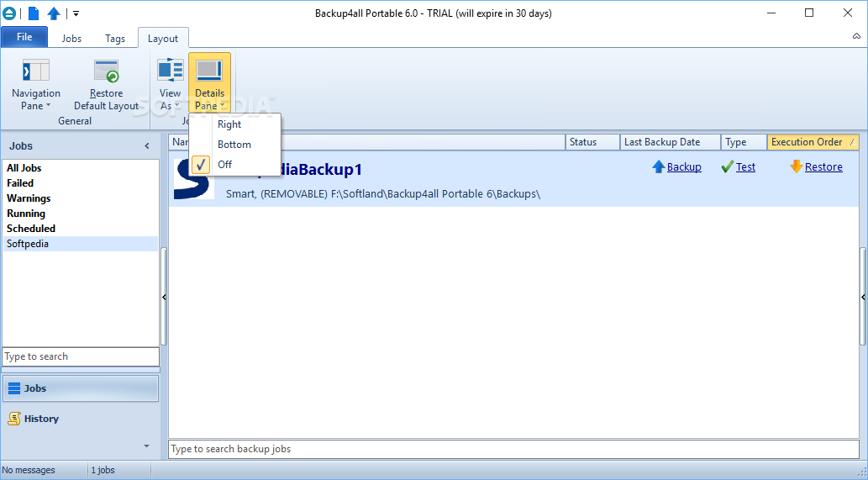Click the navigation 'Type to search' field
868x480 pixels.
click(81, 356)
